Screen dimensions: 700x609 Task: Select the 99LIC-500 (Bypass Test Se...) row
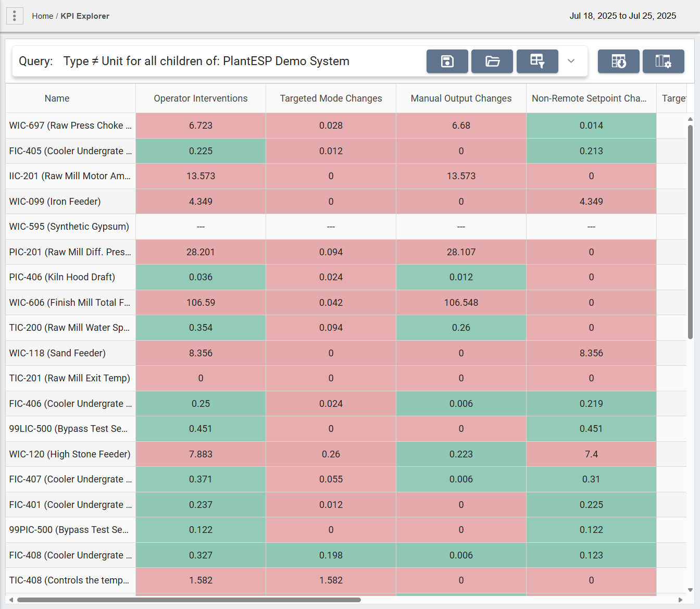71,429
